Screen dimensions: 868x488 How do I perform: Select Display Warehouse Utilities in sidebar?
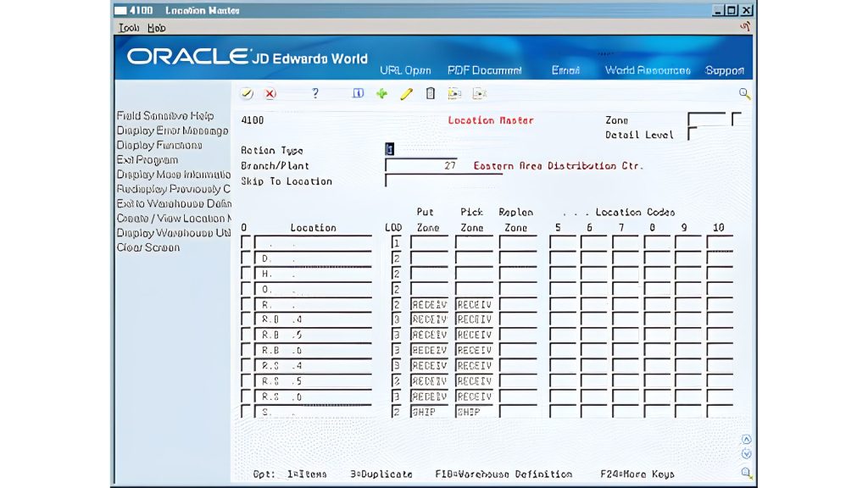click(173, 233)
